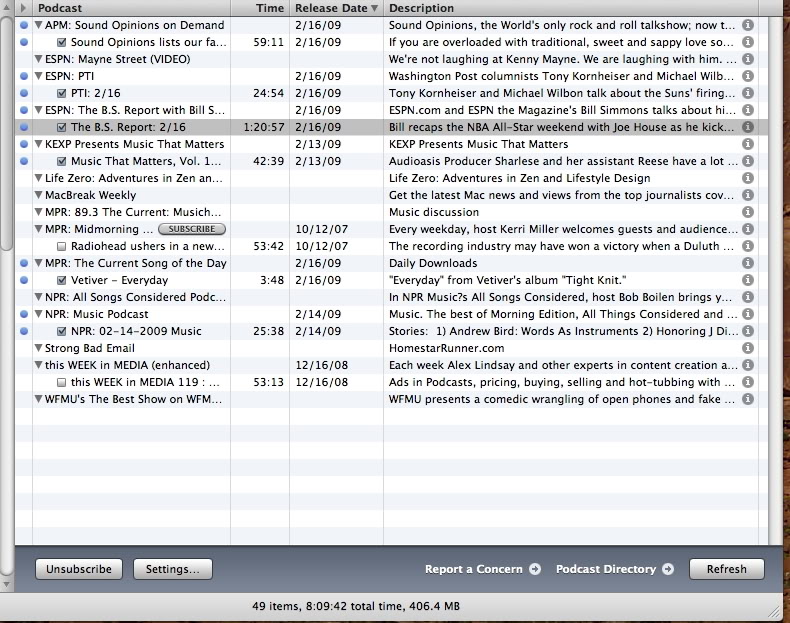
Task: Show info for this WEEK in MEDIA (enhanced)
Action: tap(748, 365)
